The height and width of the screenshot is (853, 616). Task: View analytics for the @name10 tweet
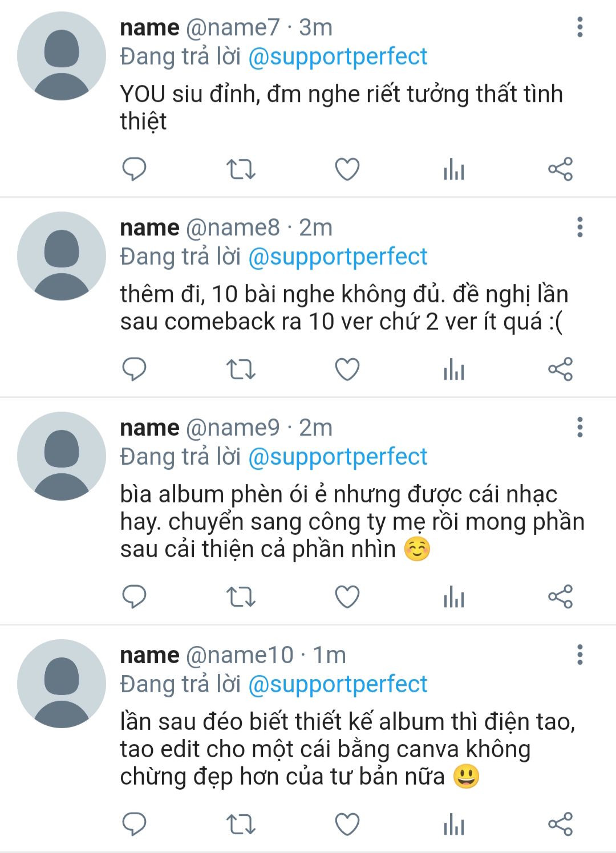point(454,824)
